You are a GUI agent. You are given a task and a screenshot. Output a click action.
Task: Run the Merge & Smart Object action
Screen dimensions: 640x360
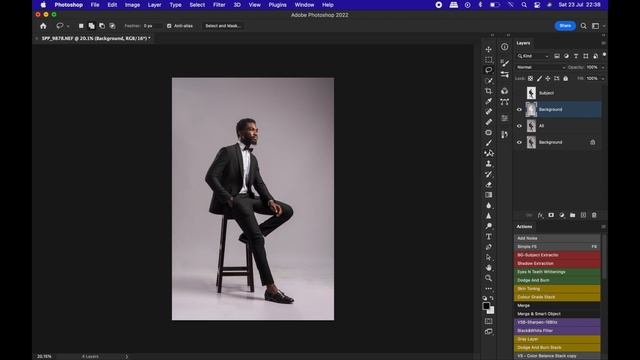557,314
